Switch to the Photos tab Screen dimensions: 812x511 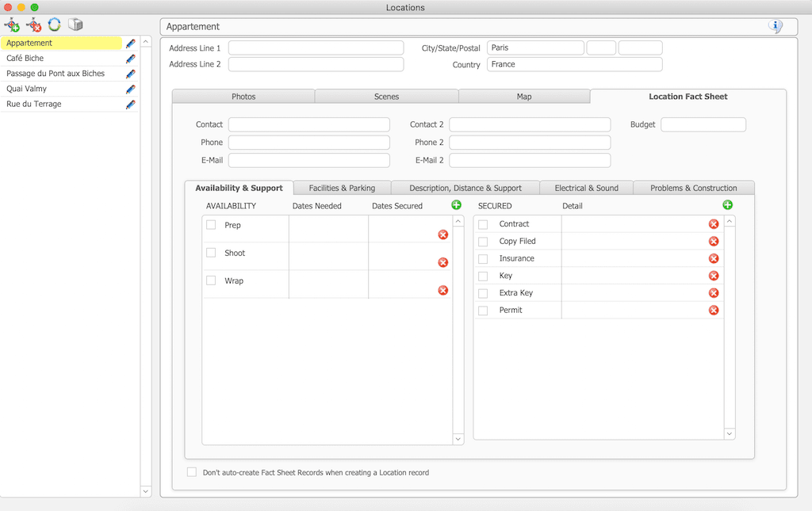point(243,97)
